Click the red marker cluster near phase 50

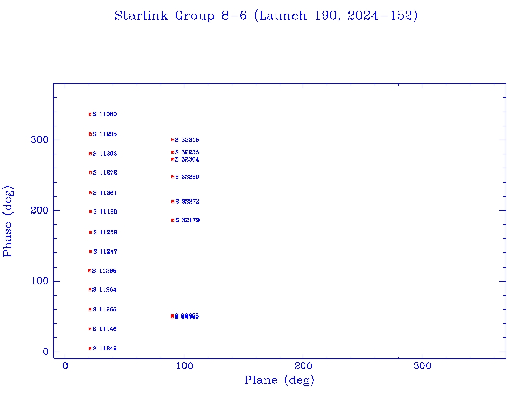tap(172, 316)
